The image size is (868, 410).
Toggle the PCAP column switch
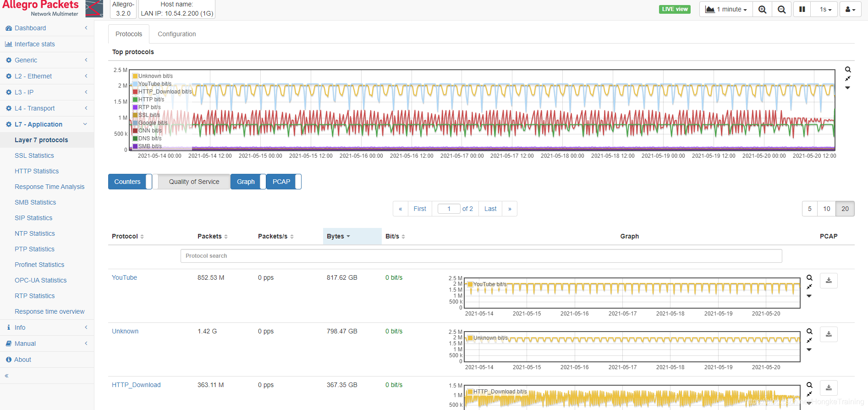tap(284, 182)
